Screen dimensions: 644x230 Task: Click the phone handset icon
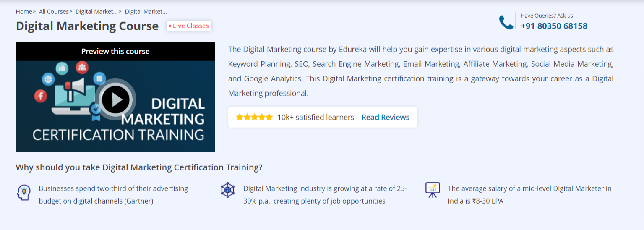[x=506, y=22]
